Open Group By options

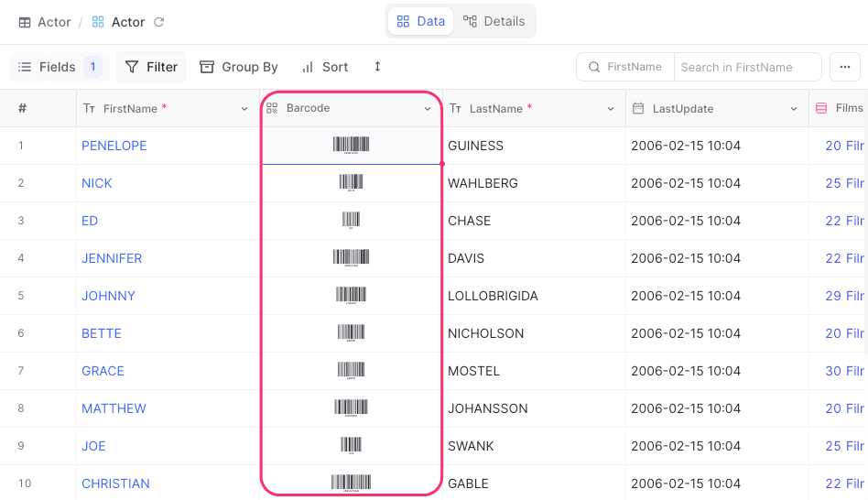(x=239, y=67)
